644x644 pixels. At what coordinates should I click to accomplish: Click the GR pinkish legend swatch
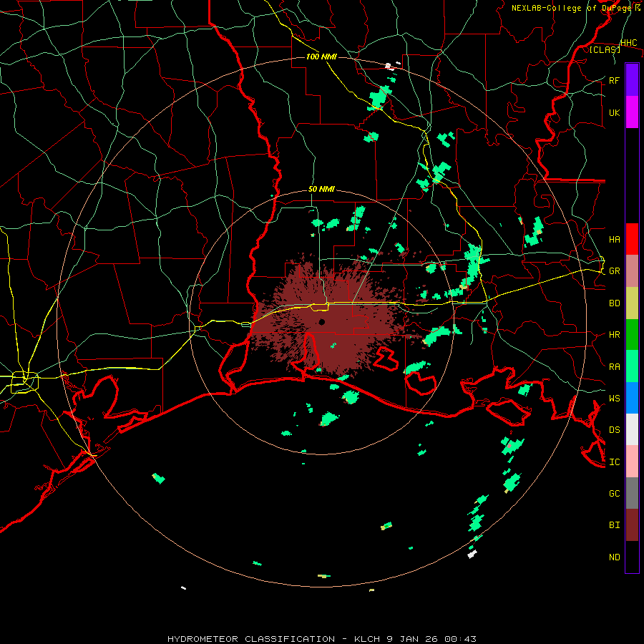point(632,271)
